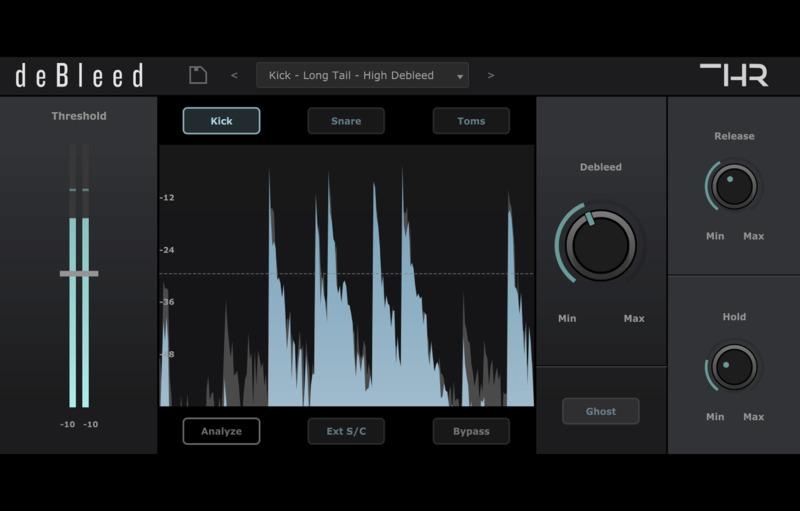Screen dimensions: 800x511
Task: Click the preset dropdown arrow
Action: point(460,76)
